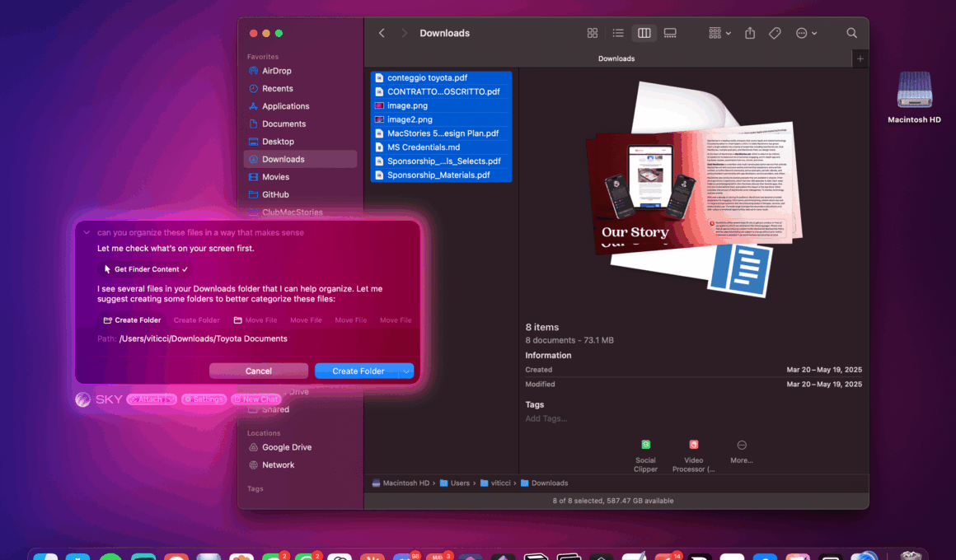The image size is (956, 560).
Task: Collapse the prompt with the chevron in Sky
Action: click(87, 232)
